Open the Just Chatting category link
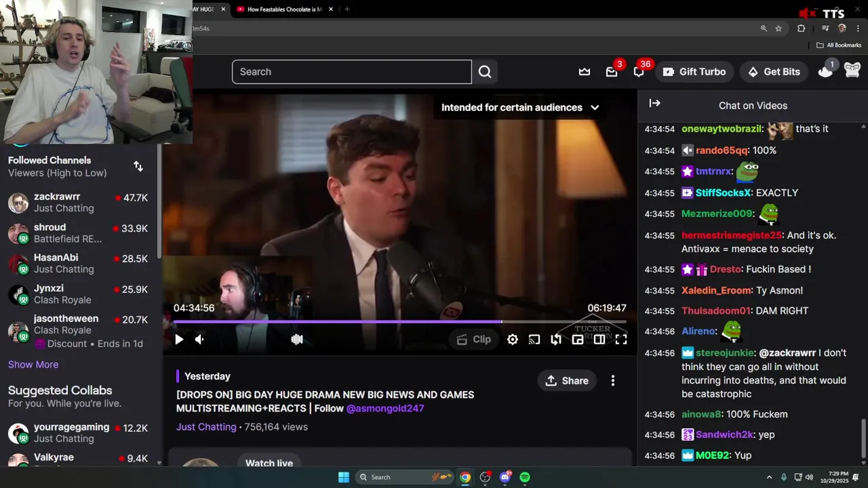868x488 pixels. point(206,427)
